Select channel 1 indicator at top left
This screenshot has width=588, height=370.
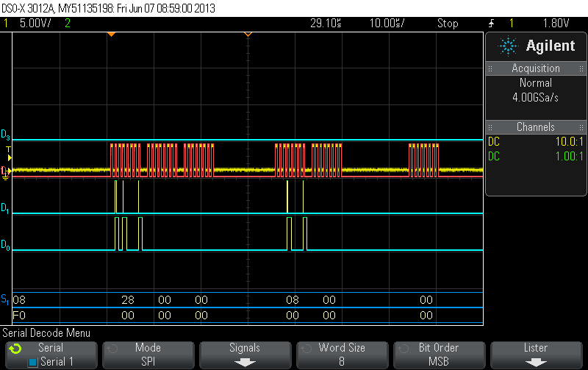click(x=6, y=24)
